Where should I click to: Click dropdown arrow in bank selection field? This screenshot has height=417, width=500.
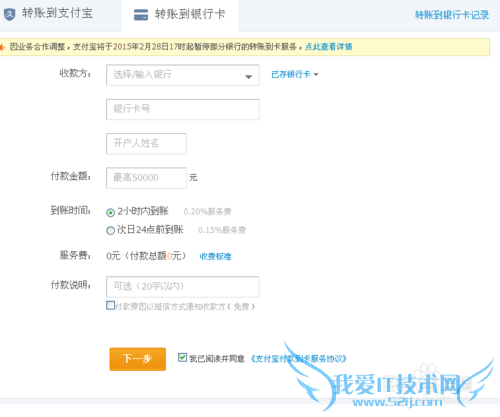tap(248, 77)
